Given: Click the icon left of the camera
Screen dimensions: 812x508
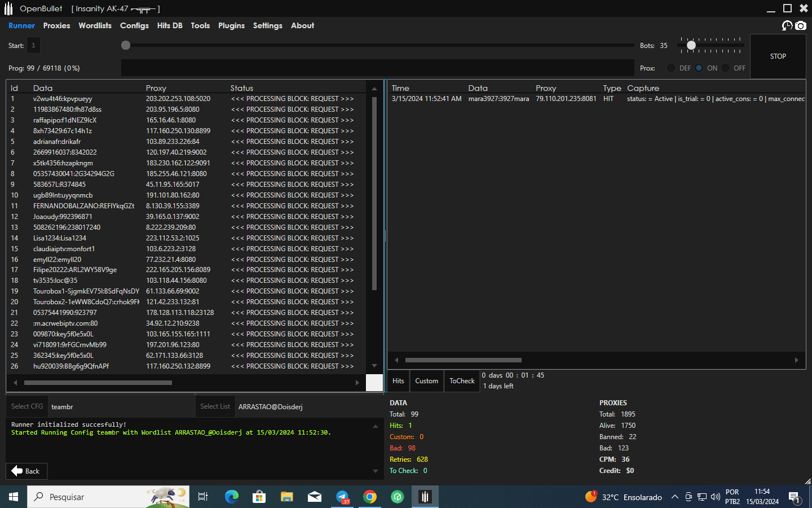Looking at the screenshot, I should [787, 25].
